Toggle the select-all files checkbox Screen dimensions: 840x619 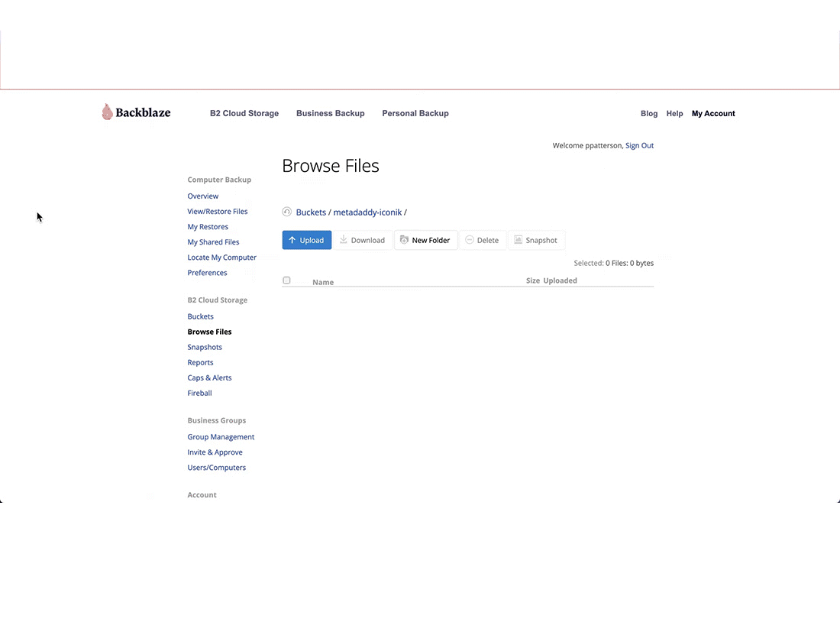point(286,280)
